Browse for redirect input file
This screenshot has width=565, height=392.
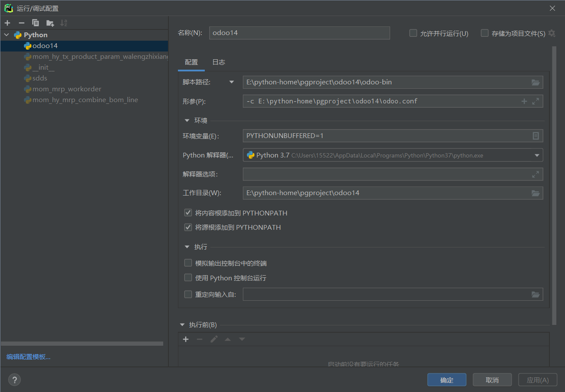[x=536, y=295]
